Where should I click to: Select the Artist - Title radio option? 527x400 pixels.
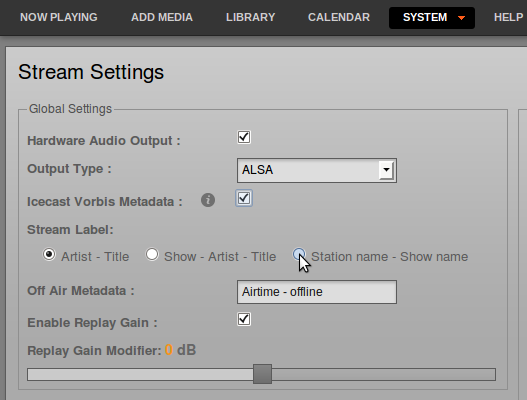tap(49, 254)
